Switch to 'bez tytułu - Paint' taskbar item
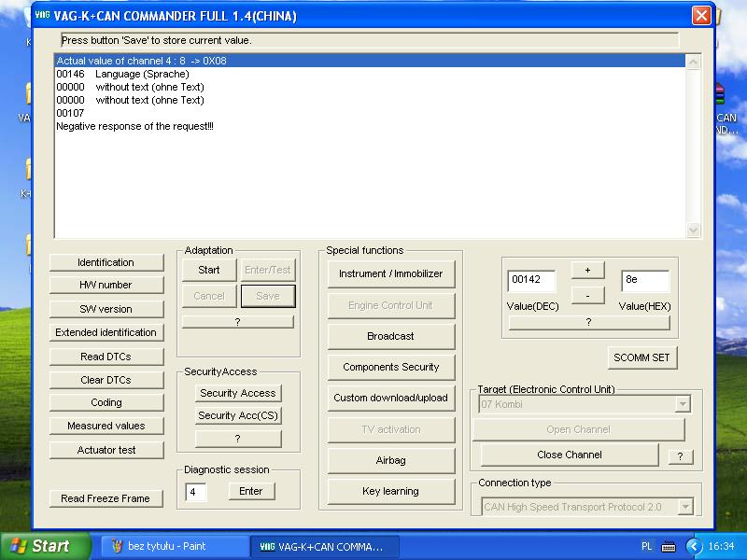 tap(175, 546)
